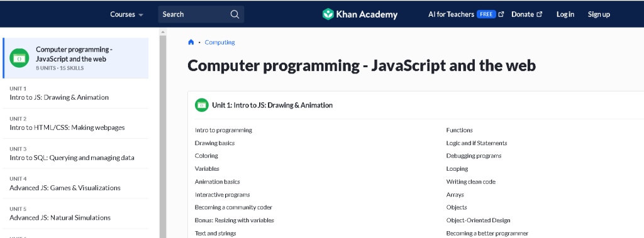
Task: Open the Animation basics lesson
Action: click(x=217, y=181)
